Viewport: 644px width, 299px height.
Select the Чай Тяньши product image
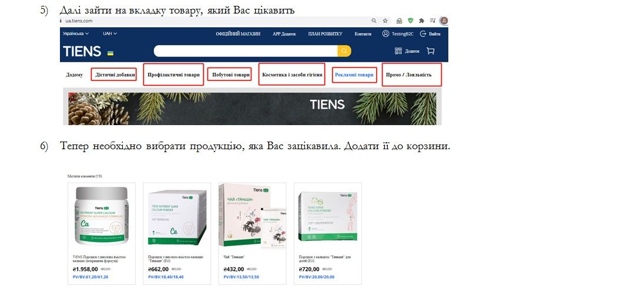click(x=252, y=217)
